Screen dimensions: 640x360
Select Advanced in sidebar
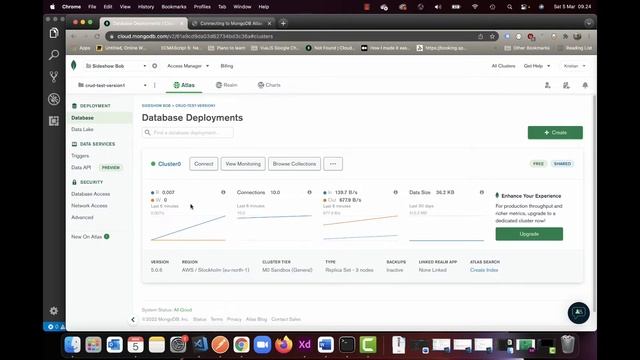click(x=82, y=218)
